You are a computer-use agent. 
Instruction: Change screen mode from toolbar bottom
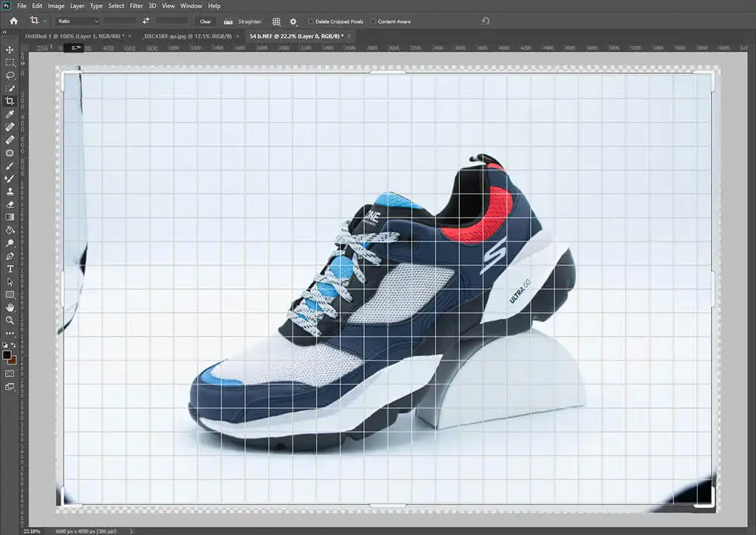point(10,387)
